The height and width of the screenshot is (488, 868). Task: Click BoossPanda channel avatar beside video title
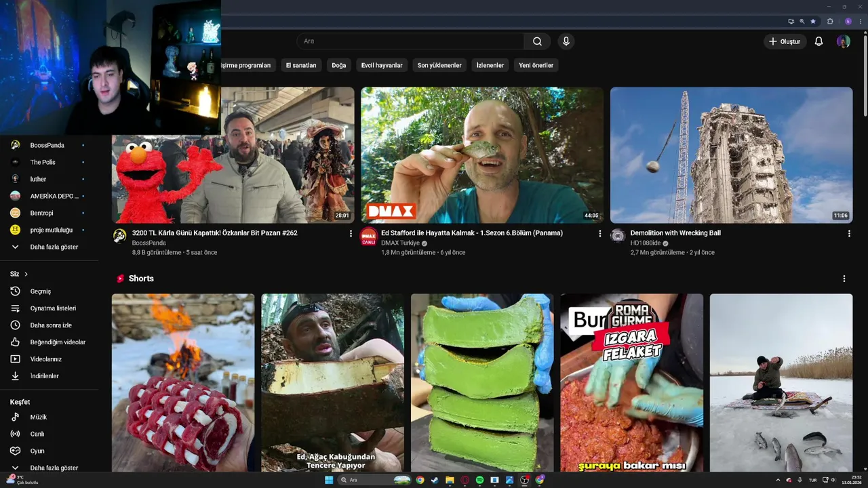pos(119,236)
